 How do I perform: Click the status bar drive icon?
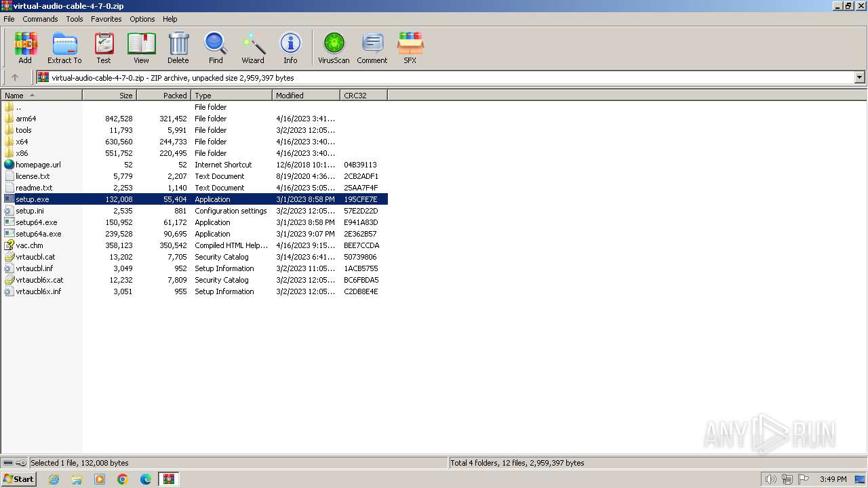pyautogui.click(x=8, y=463)
